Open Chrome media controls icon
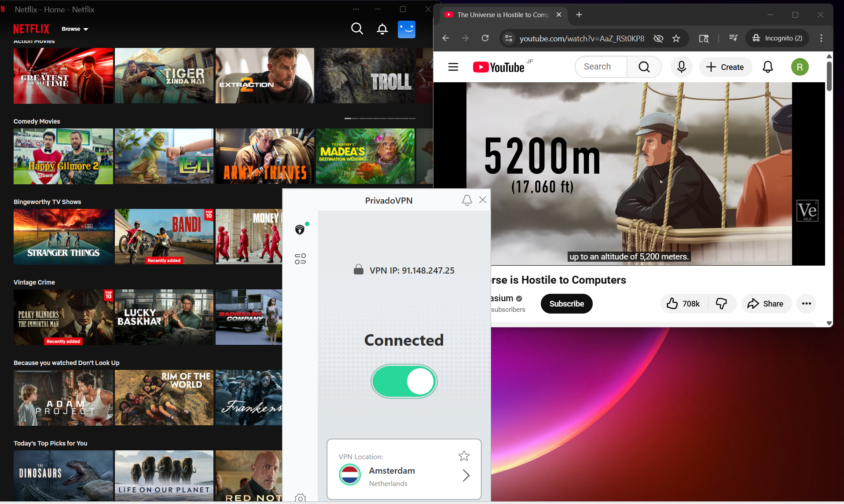This screenshot has height=504, width=844. pyautogui.click(x=733, y=38)
